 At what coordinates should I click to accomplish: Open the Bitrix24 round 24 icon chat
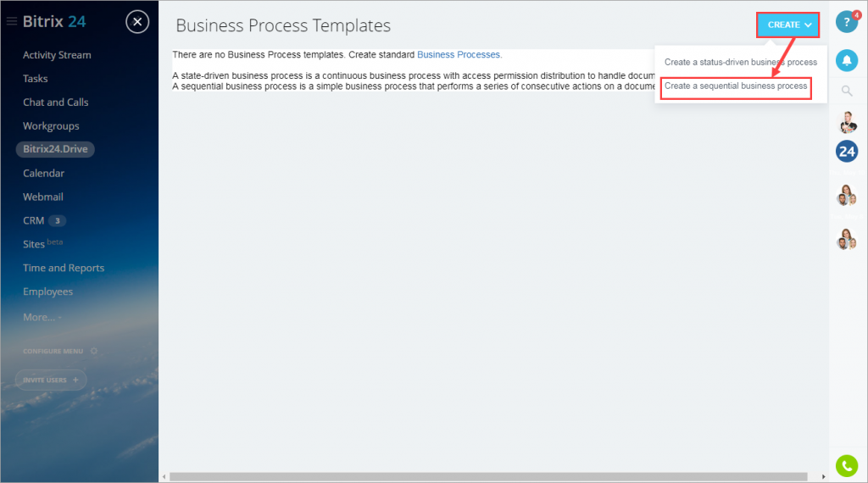tap(847, 152)
